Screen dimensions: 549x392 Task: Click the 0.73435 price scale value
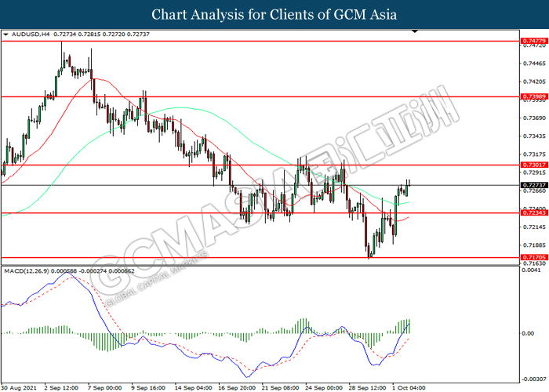coord(534,136)
